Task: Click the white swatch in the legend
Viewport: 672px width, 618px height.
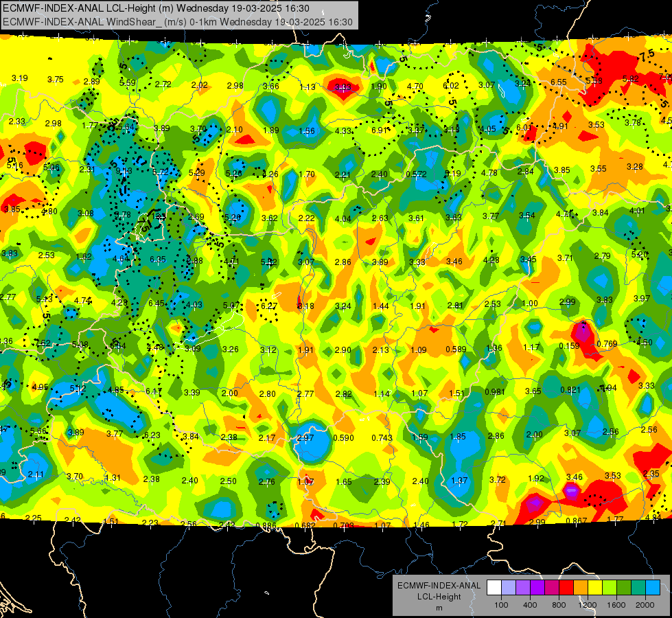Action: point(494,588)
